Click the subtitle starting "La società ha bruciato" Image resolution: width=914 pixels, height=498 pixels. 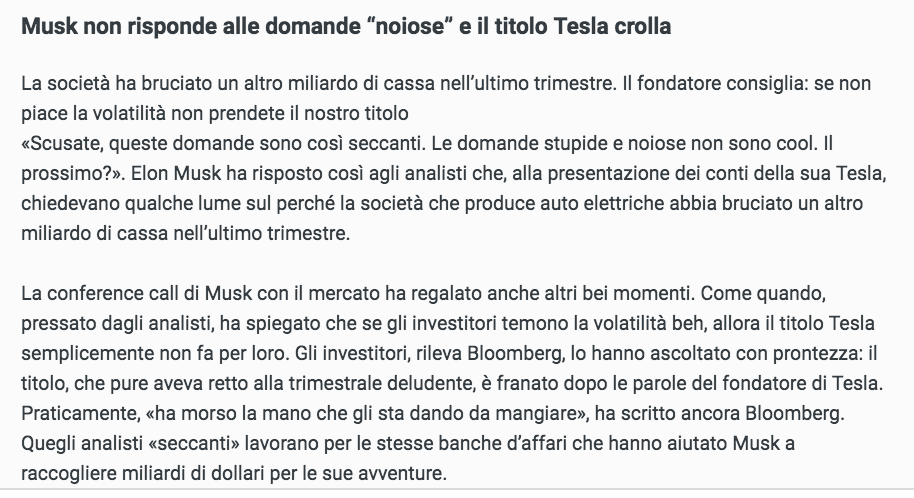(x=446, y=98)
